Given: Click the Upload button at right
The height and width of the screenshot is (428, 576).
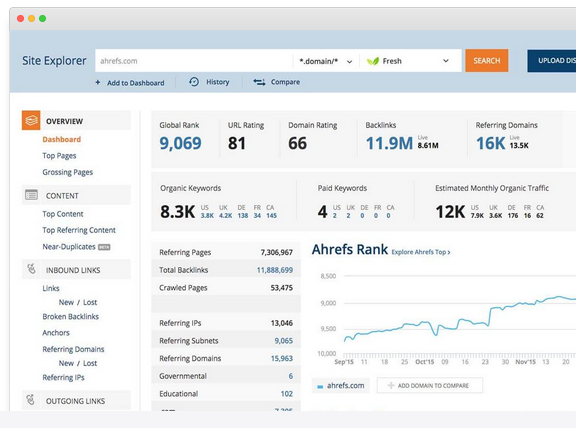Looking at the screenshot, I should (x=552, y=61).
